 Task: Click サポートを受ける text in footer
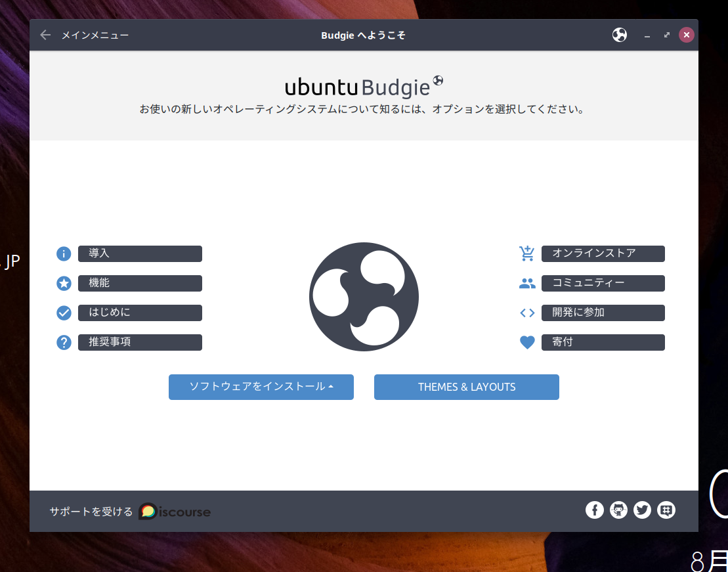click(91, 512)
